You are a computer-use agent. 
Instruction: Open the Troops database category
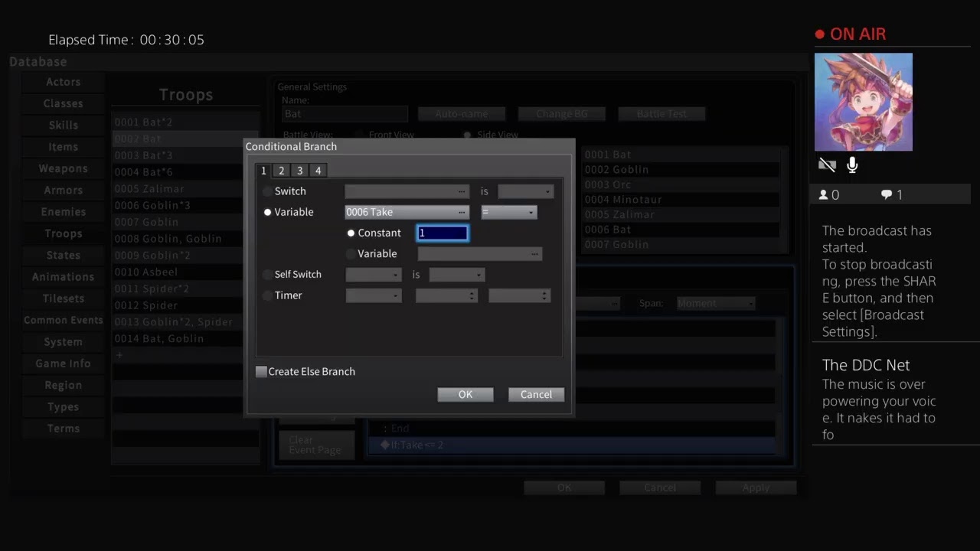pyautogui.click(x=64, y=233)
